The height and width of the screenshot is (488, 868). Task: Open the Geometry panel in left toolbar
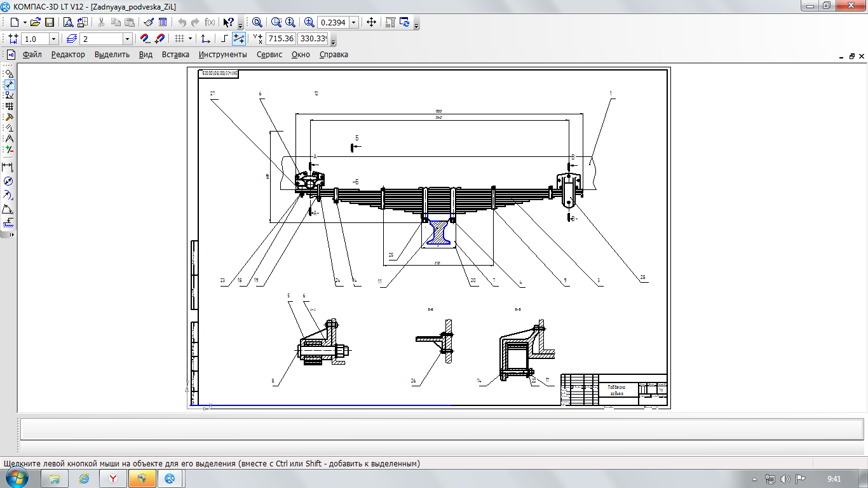coord(9,73)
